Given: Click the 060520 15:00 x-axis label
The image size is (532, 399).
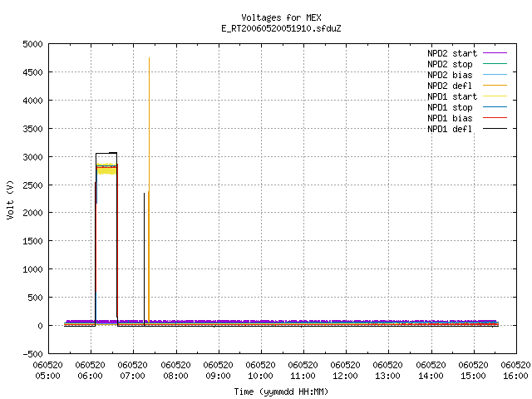Looking at the screenshot, I should [473, 370].
